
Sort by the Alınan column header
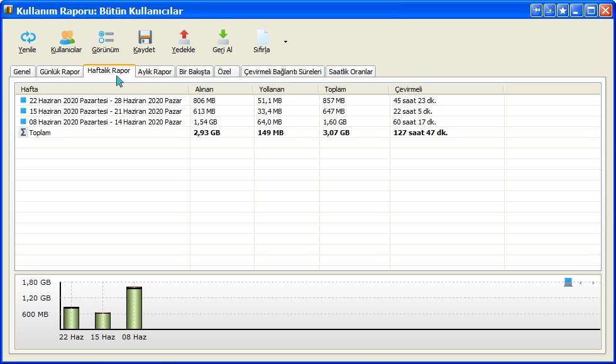click(221, 89)
